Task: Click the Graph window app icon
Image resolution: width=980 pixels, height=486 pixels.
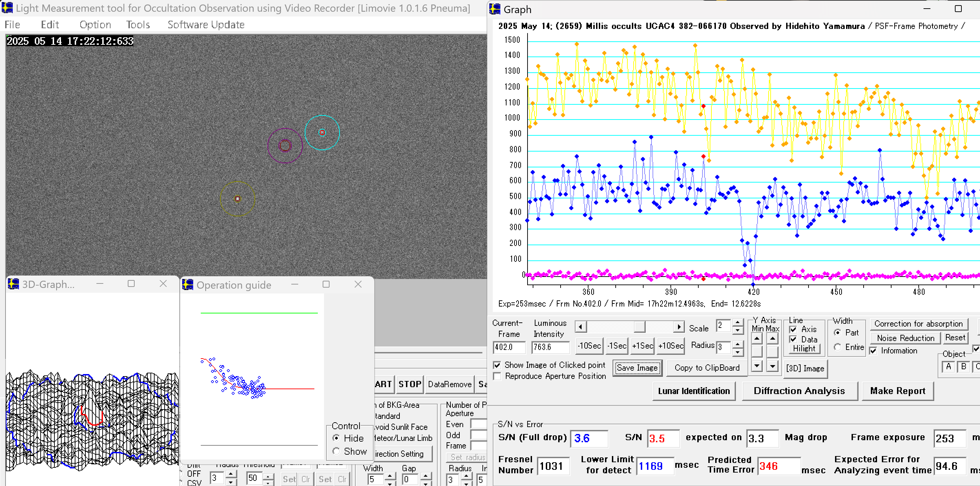Action: (x=494, y=9)
